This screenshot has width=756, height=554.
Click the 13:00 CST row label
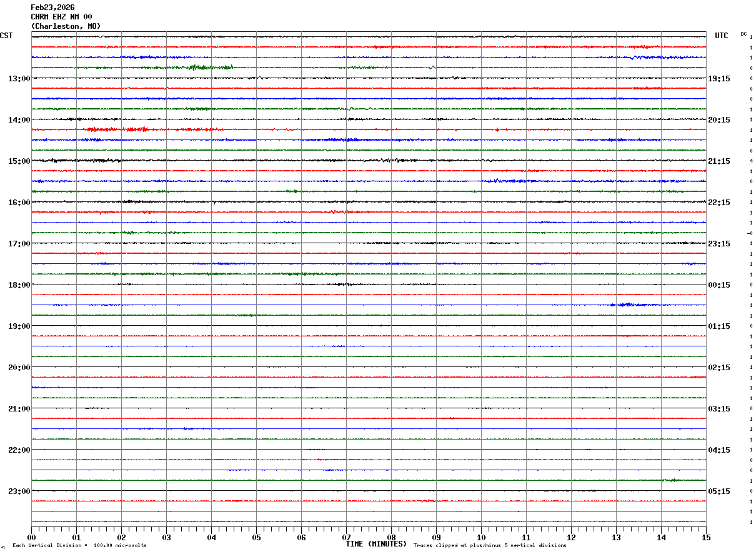tap(19, 79)
